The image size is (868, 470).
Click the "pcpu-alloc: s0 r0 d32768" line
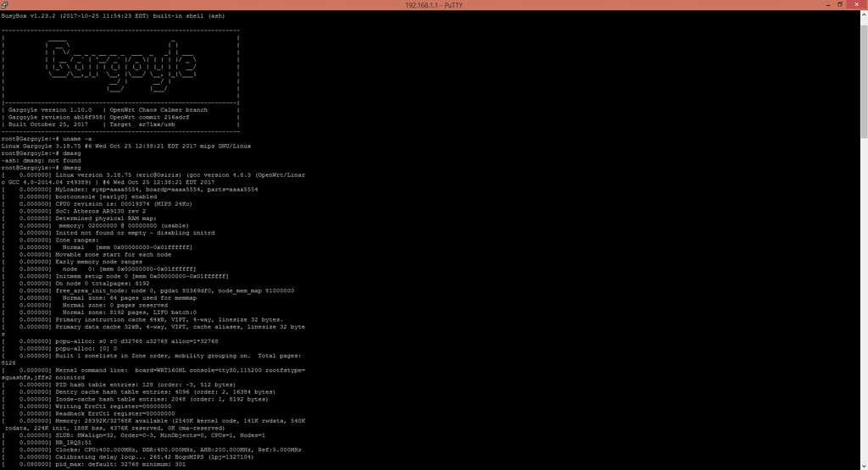point(109,341)
